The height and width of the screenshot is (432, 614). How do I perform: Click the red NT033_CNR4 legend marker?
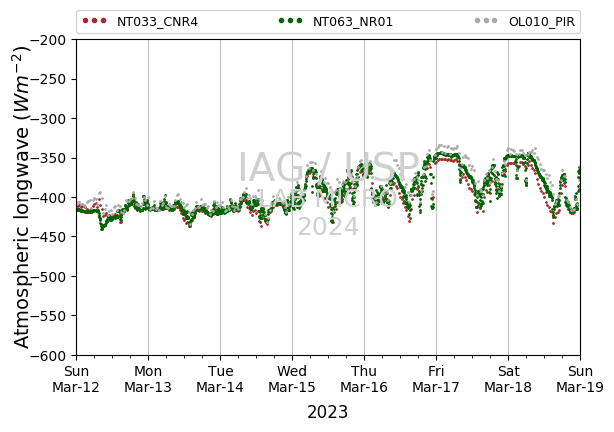(94, 20)
